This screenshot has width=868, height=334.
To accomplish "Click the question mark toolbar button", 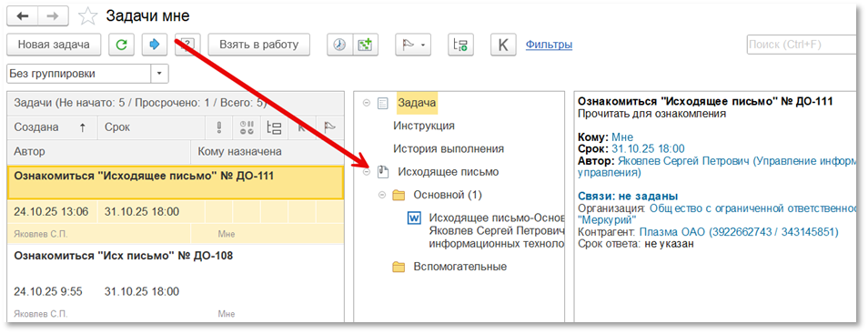I will click(x=187, y=45).
